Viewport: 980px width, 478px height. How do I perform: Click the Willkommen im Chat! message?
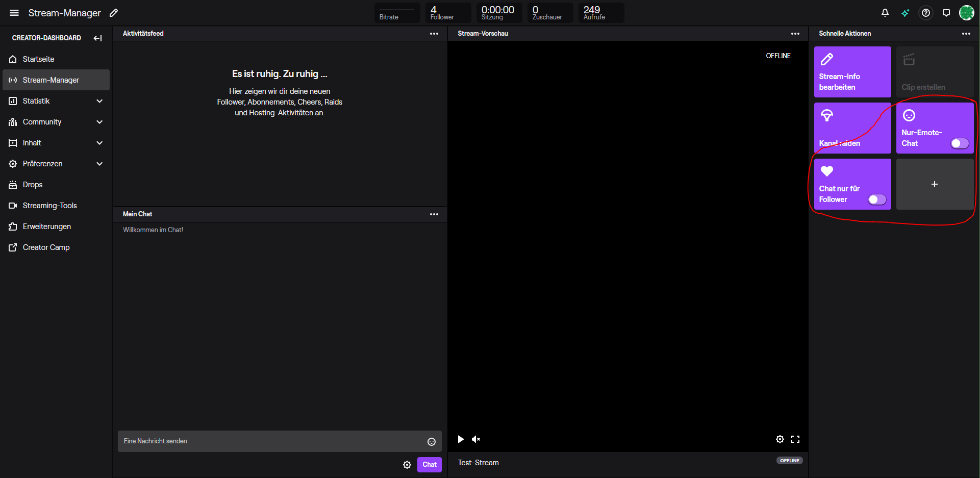pyautogui.click(x=153, y=230)
